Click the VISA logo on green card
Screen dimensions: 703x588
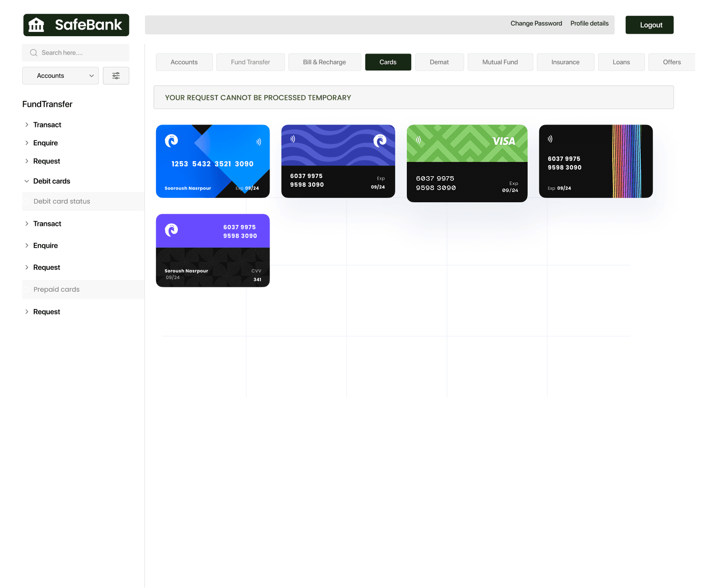point(503,141)
